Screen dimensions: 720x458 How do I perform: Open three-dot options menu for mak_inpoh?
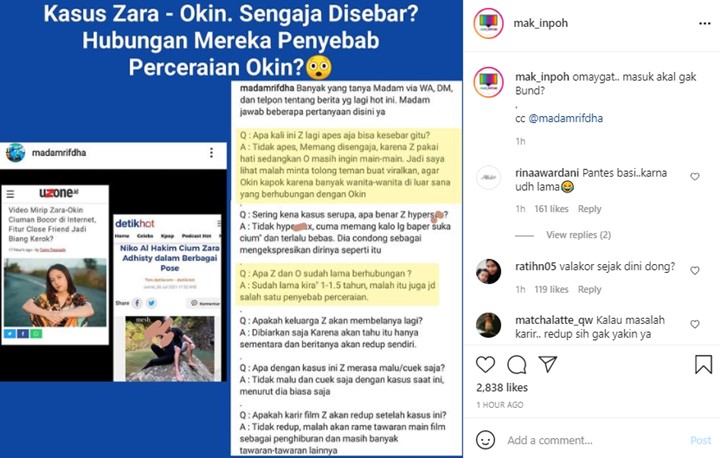pos(705,23)
